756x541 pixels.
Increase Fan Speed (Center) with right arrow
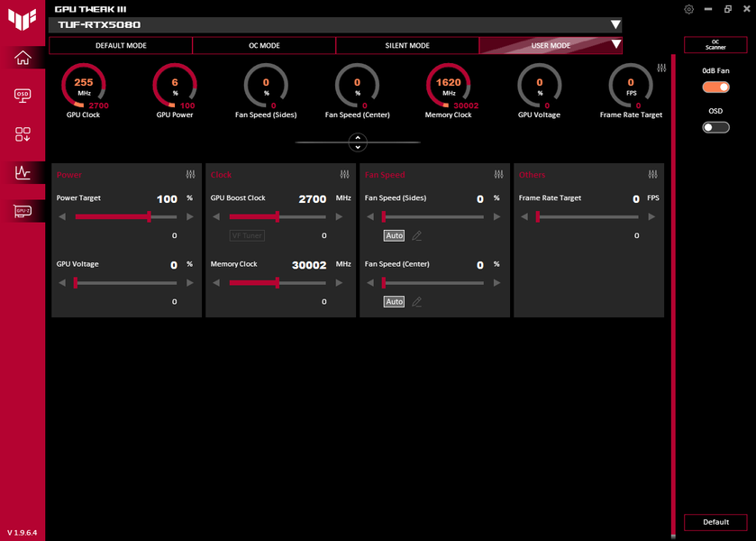497,283
